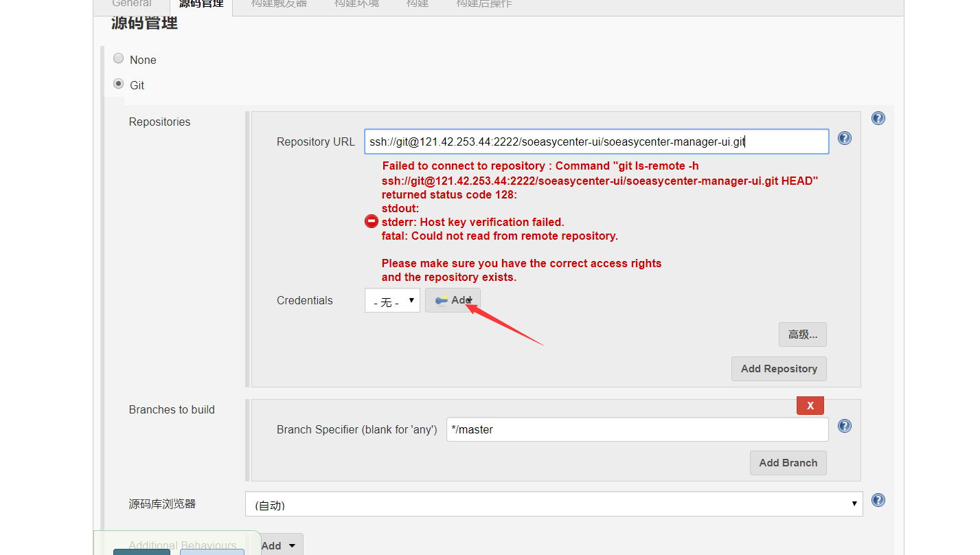Open the 源码库浏览器 dropdown
Viewport: 980px width, 555px height.
(554, 503)
